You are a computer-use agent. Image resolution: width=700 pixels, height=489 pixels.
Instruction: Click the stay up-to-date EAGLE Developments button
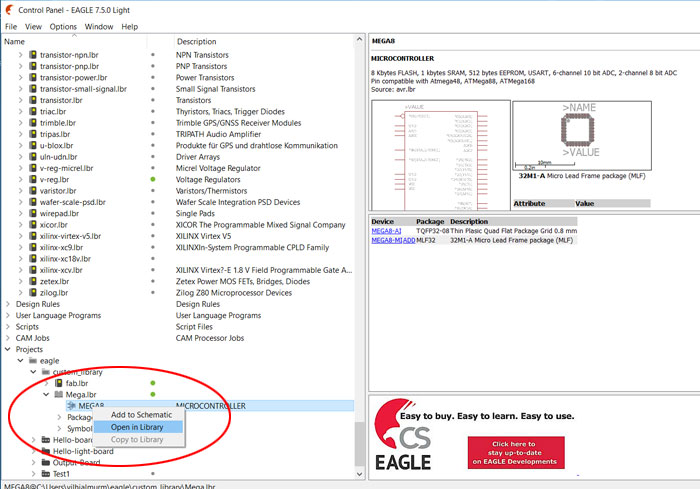tap(516, 452)
